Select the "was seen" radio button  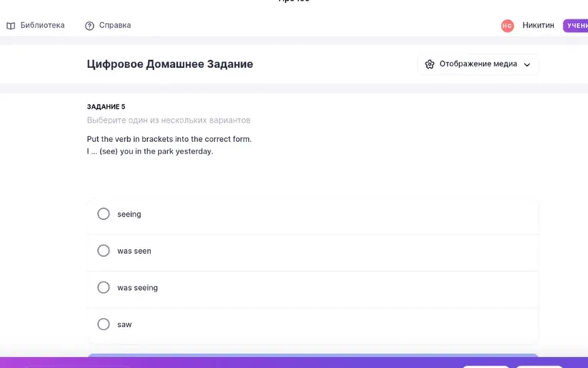tap(103, 251)
